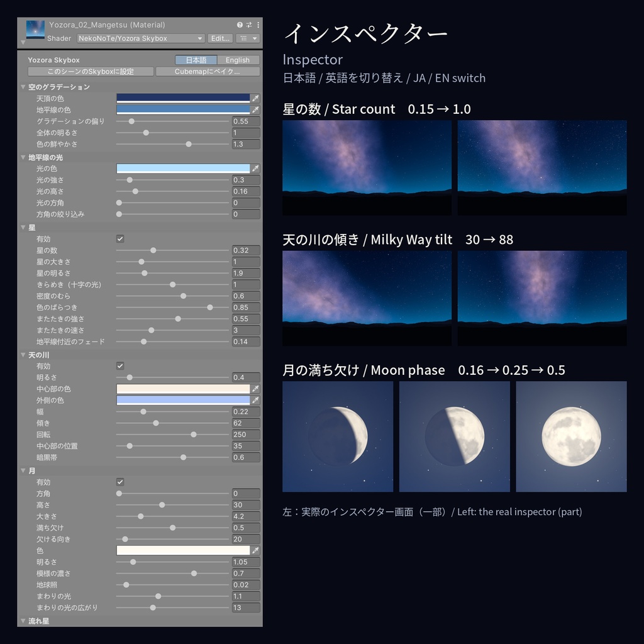Click the まわりの光の広がり value field

point(246,608)
